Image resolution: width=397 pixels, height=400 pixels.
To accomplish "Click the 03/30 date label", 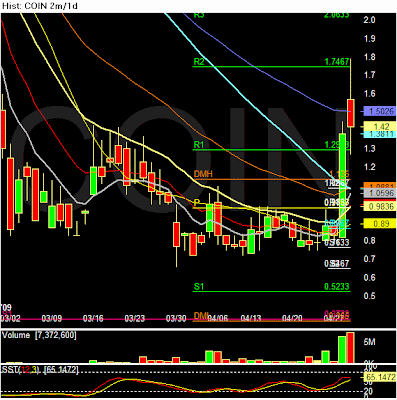I will coord(176,318).
